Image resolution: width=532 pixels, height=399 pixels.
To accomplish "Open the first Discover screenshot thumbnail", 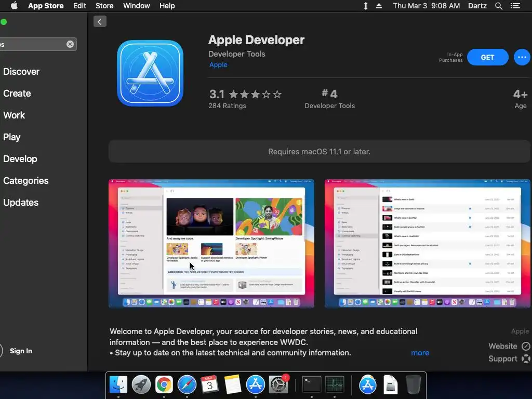I will 211,244.
